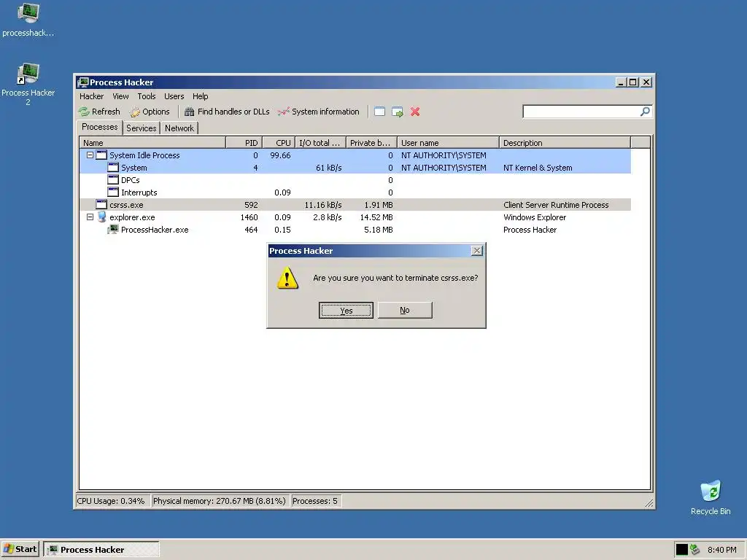Click 'Client Server Runtime Process' description
The height and width of the screenshot is (560, 747).
(556, 205)
